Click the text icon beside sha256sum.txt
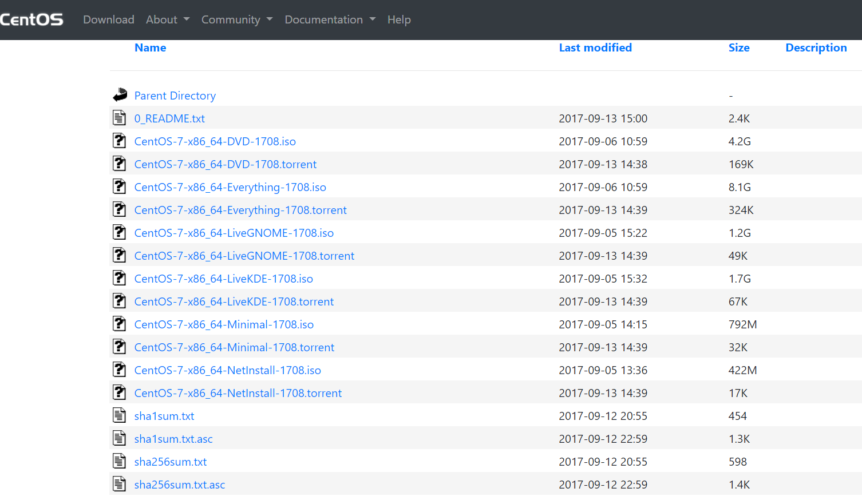Image resolution: width=862 pixels, height=504 pixels. coord(119,461)
